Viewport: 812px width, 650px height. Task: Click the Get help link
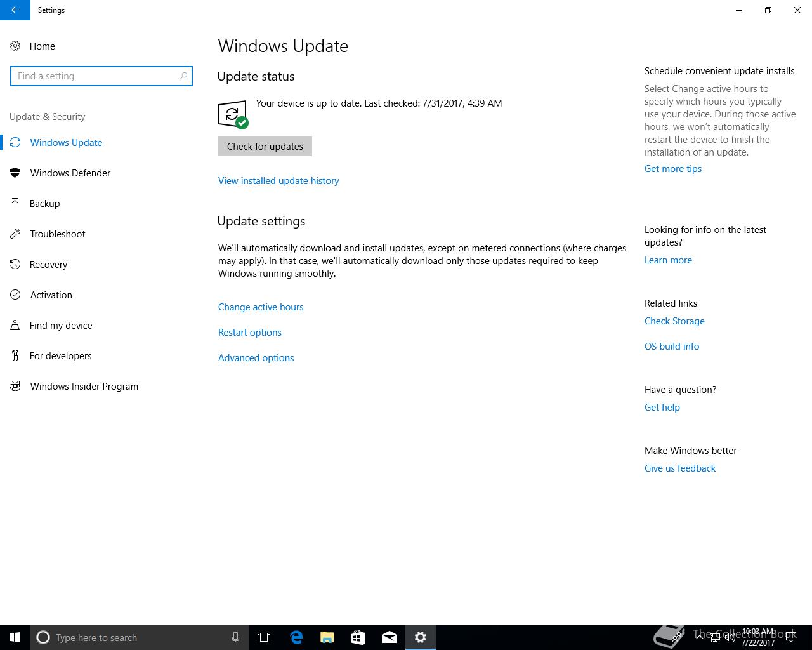click(x=662, y=408)
